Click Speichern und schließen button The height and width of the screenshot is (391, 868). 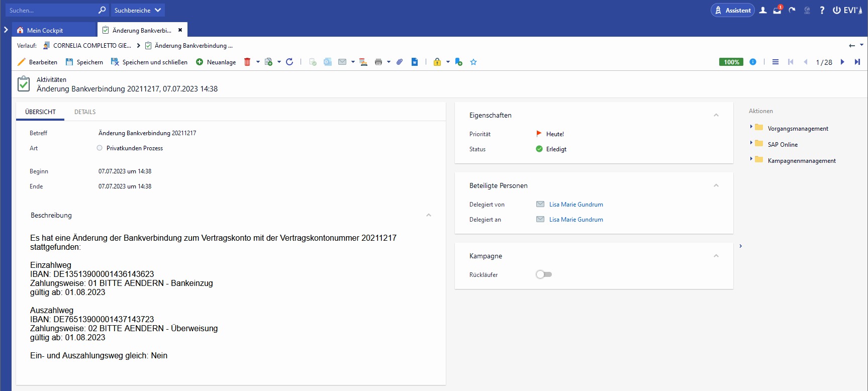tap(149, 62)
